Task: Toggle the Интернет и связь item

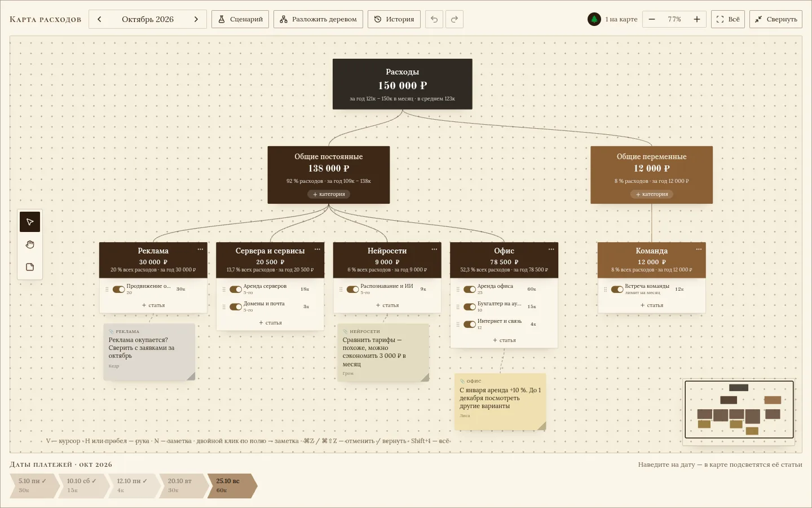Action: tap(470, 325)
